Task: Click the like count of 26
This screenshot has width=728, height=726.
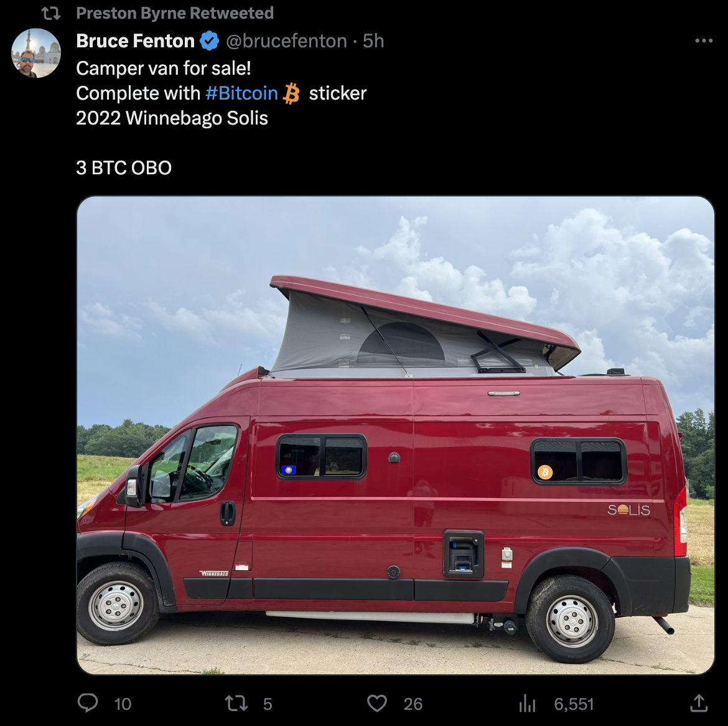Action: click(x=413, y=704)
